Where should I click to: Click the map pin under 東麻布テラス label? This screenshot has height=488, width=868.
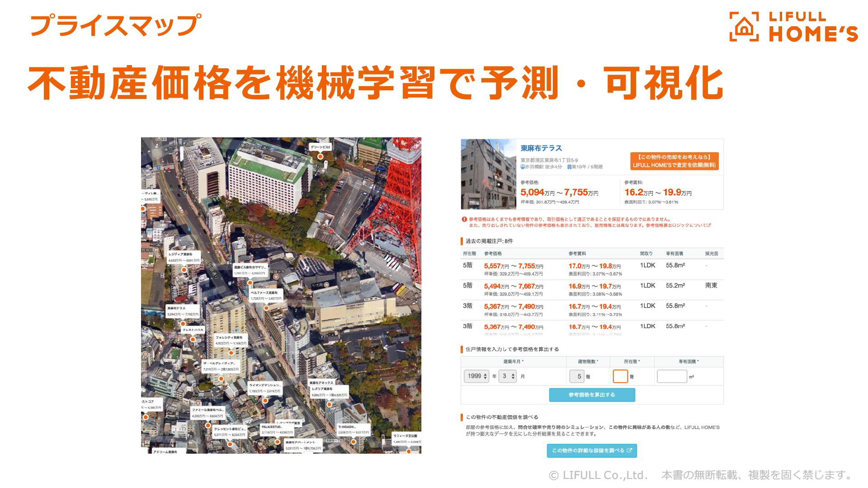pos(183,324)
